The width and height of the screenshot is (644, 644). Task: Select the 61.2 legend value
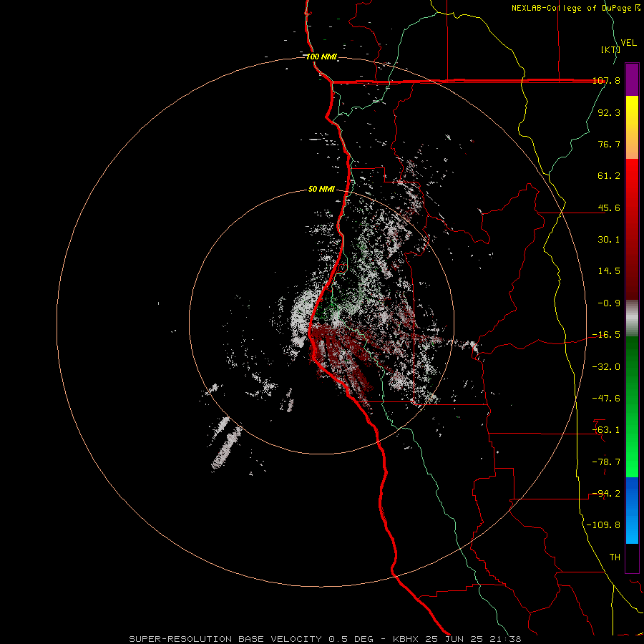[609, 176]
